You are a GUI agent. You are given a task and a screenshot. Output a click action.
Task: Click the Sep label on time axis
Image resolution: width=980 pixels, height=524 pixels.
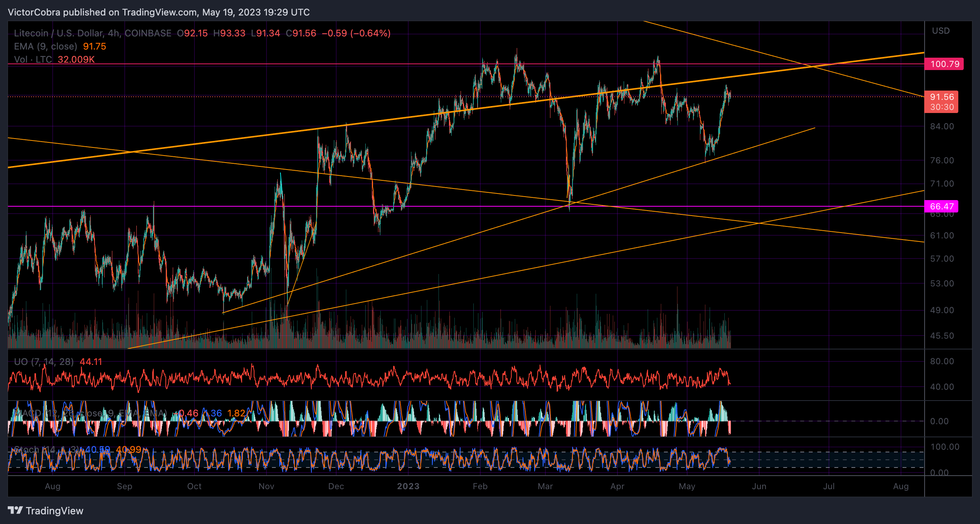125,486
